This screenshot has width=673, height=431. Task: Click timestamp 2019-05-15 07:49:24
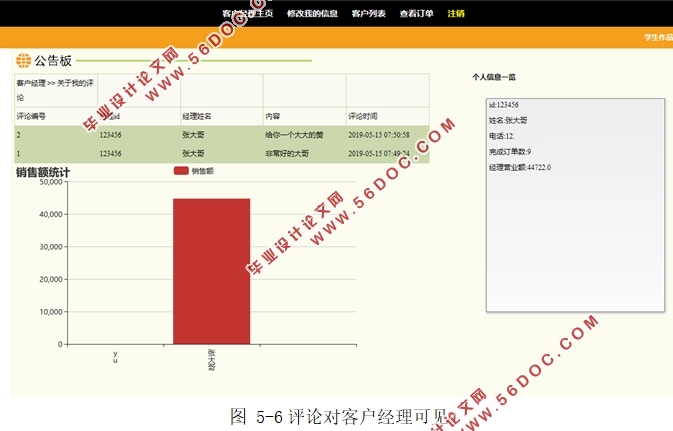pyautogui.click(x=379, y=153)
